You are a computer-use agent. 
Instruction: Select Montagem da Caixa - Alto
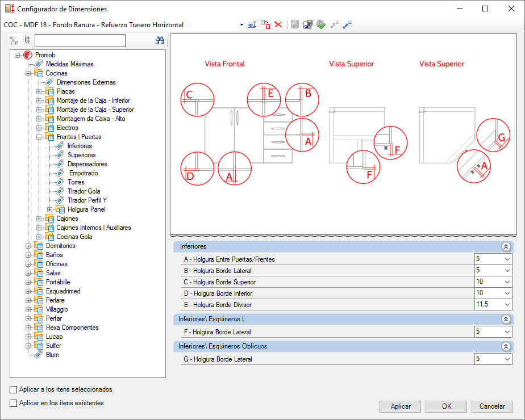[91, 119]
